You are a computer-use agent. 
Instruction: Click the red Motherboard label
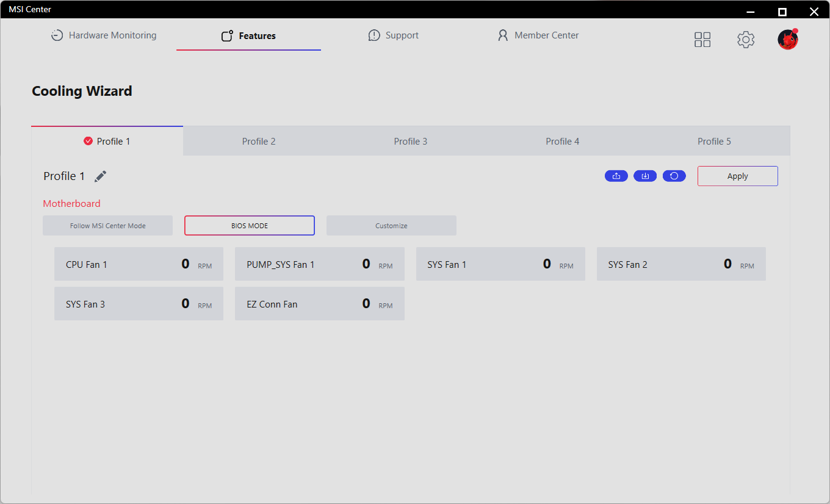click(x=72, y=204)
